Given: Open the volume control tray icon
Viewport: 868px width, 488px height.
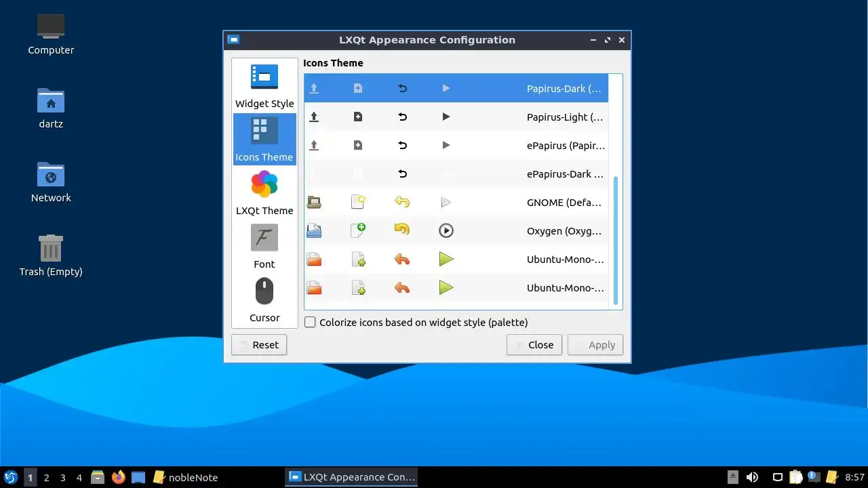Looking at the screenshot, I should [752, 477].
